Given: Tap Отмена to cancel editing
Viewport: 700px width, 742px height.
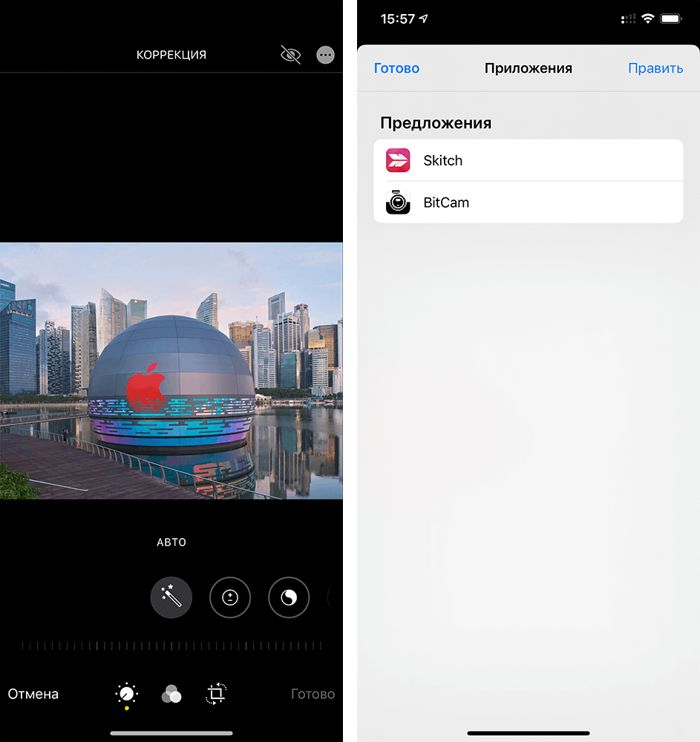Looking at the screenshot, I should (33, 695).
